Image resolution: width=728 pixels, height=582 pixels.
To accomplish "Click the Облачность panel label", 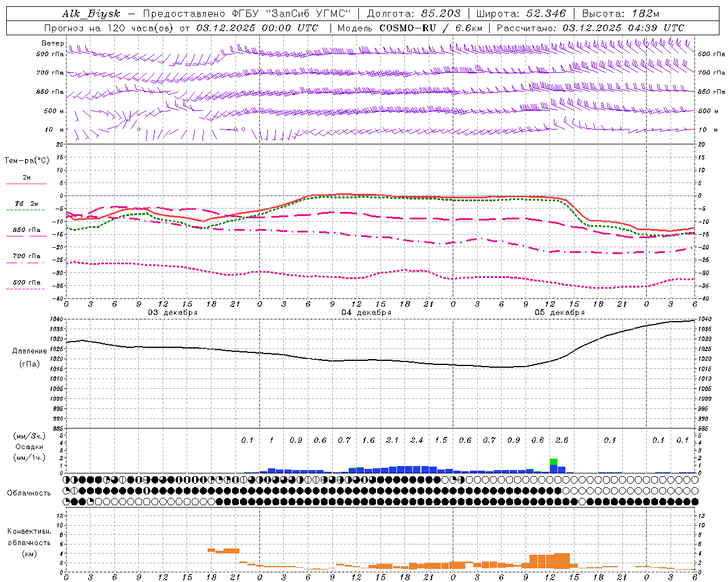I will pyautogui.click(x=29, y=493).
